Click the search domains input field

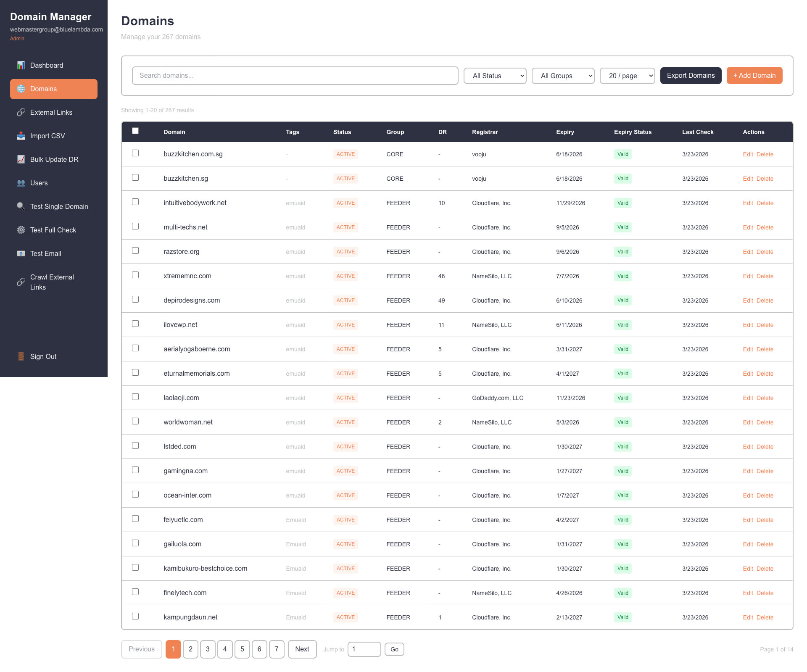pyautogui.click(x=295, y=76)
